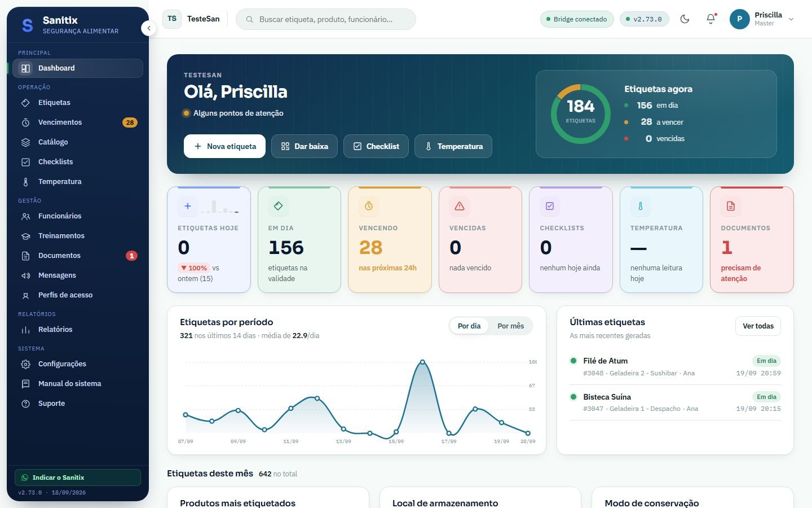Screen dimensions: 812x508
Task: Click Ver todas button
Action: point(758,326)
